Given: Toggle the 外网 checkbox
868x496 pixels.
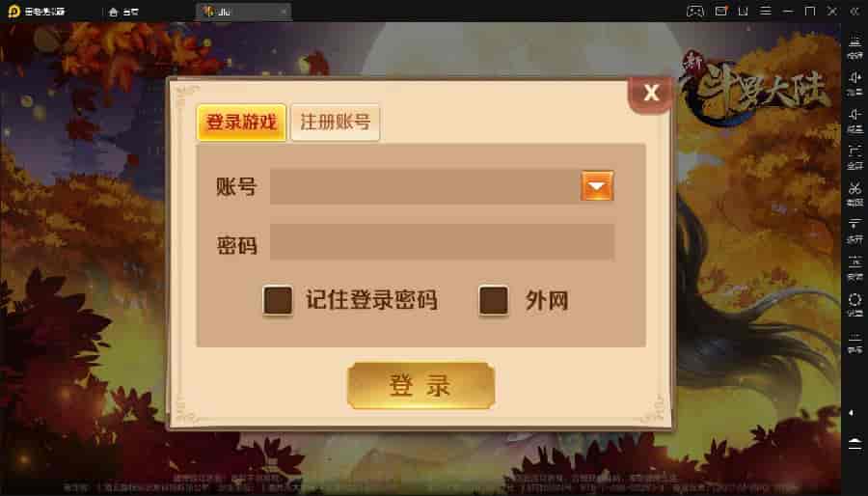Looking at the screenshot, I should [493, 300].
